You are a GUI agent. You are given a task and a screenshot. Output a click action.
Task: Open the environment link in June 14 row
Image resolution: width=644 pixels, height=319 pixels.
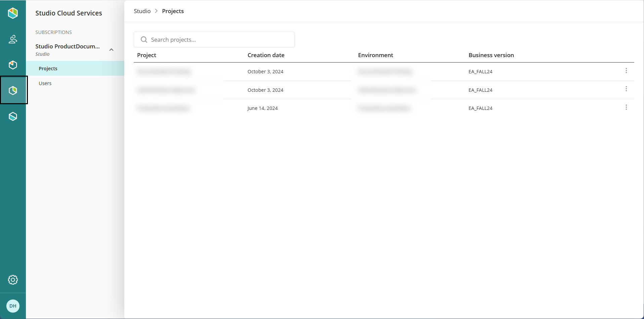point(384,108)
